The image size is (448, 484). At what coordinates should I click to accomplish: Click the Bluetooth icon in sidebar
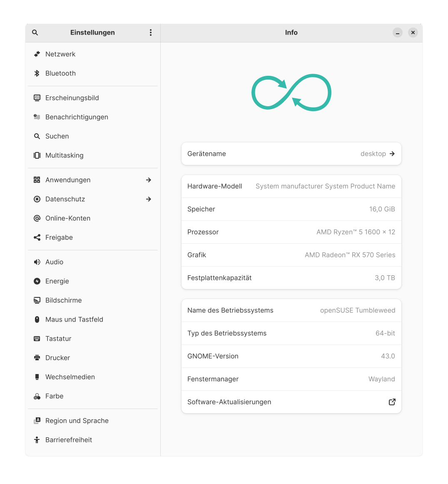(x=37, y=73)
